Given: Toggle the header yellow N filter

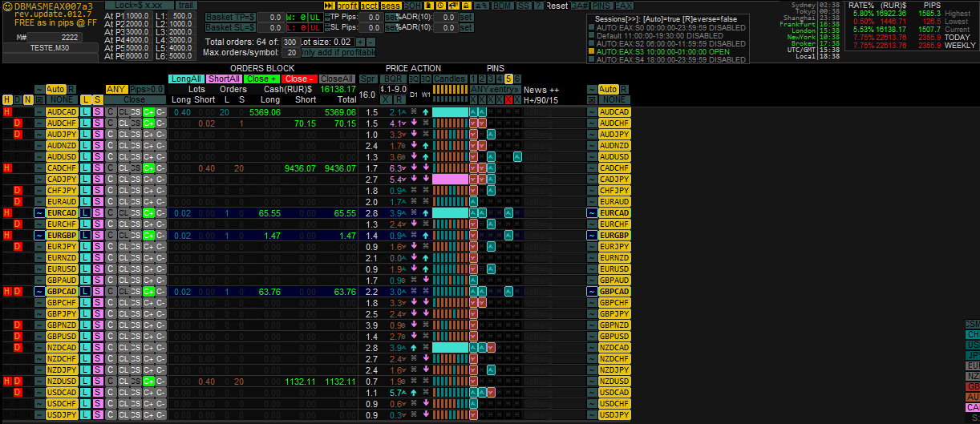Looking at the screenshot, I should click(28, 99).
